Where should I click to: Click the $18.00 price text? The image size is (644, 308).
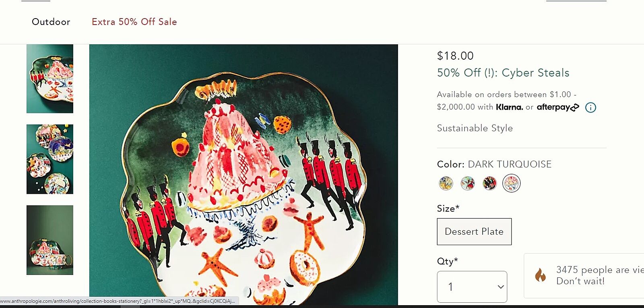click(x=455, y=56)
